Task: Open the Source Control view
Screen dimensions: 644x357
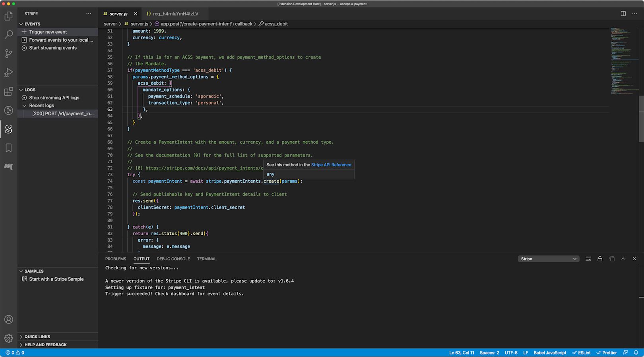Action: 8,53
